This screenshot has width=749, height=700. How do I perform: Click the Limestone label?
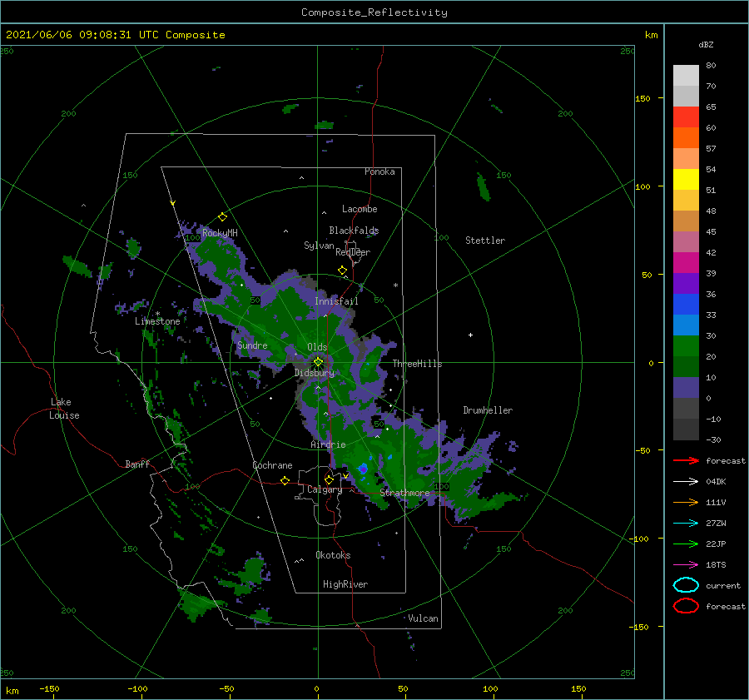point(157,321)
